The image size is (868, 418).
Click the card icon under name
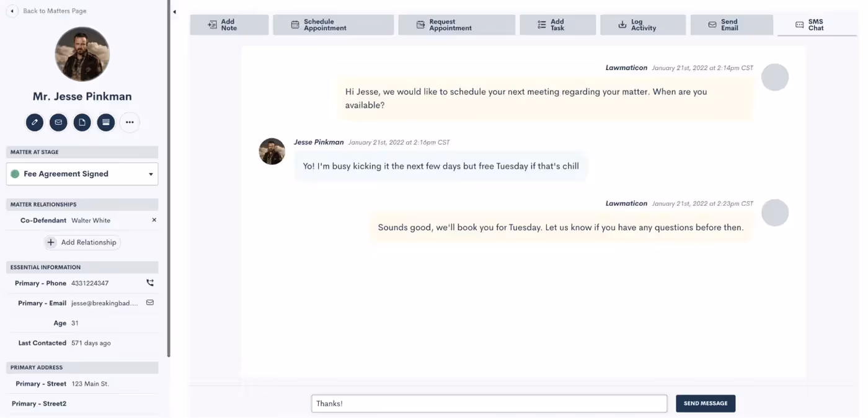point(106,122)
